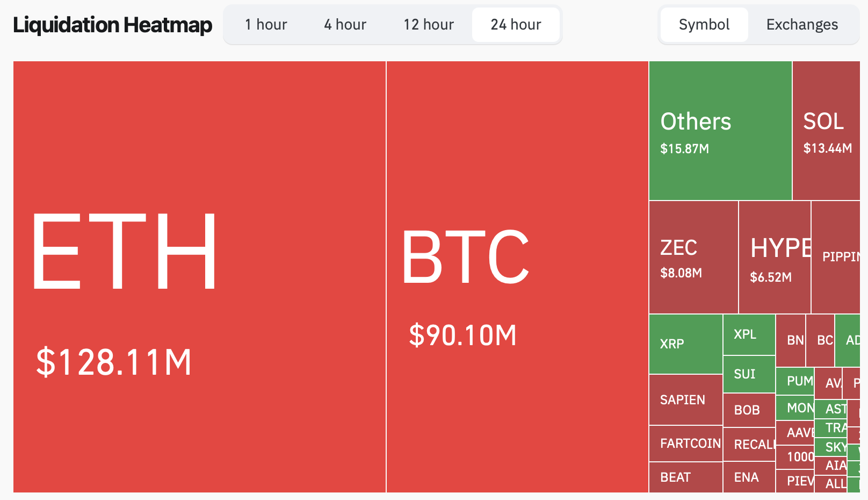Select the 4 hour timeframe tab
The height and width of the screenshot is (500, 868).
click(x=345, y=25)
